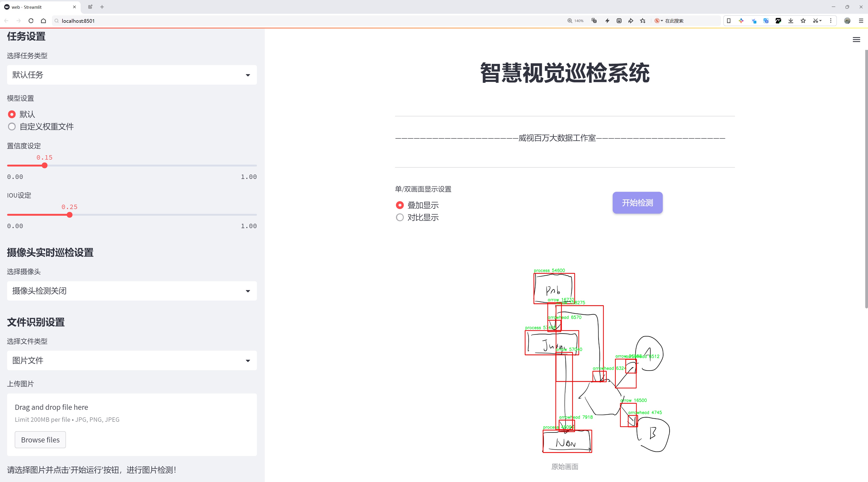Click the IOU设定 label

coord(19,195)
